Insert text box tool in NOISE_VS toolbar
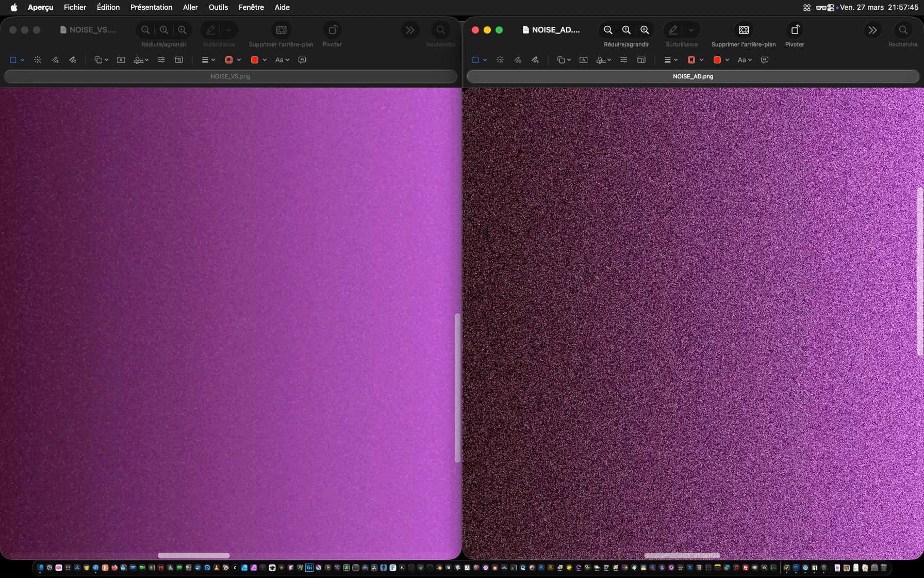 click(x=121, y=60)
